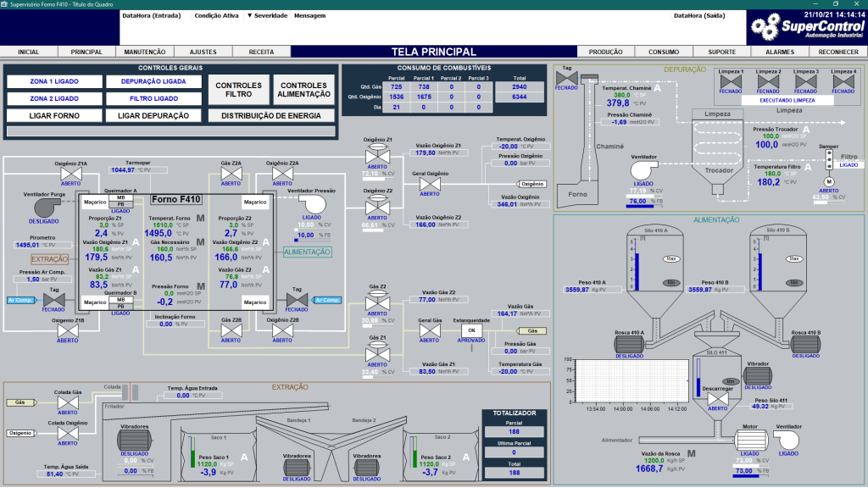Sort by Severidade column header
Viewport: 868px width, 488px height.
[267, 15]
